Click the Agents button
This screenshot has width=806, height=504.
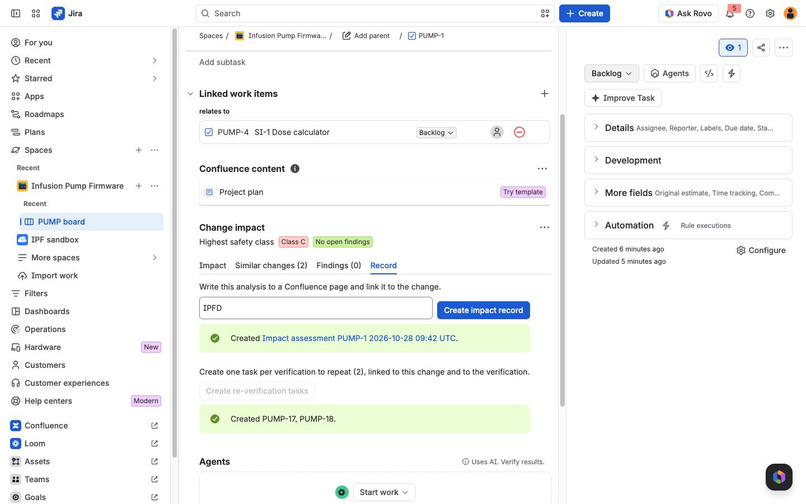[670, 74]
